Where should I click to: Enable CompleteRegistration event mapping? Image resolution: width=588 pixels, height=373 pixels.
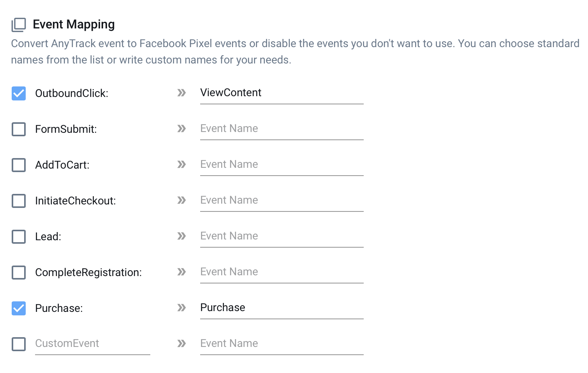[19, 273]
